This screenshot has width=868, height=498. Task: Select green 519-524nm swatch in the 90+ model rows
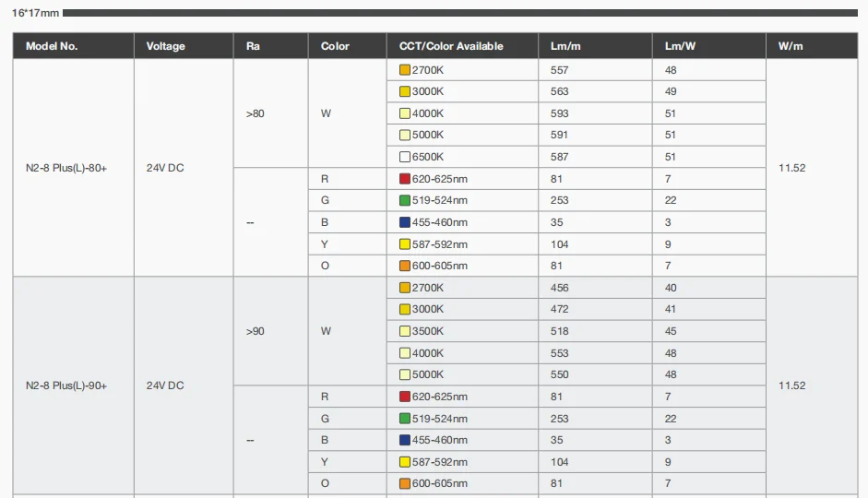coord(405,419)
